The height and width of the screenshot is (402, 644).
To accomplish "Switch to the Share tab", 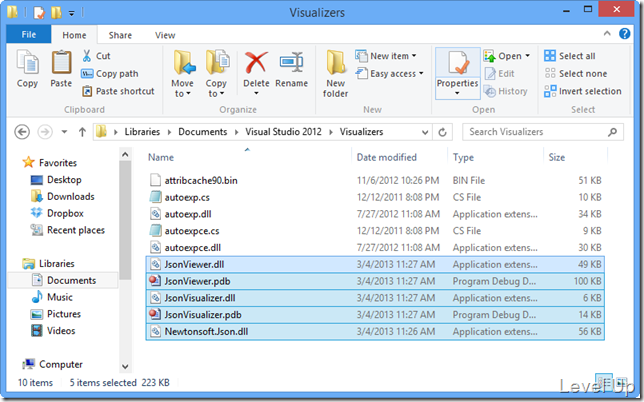I will point(120,35).
